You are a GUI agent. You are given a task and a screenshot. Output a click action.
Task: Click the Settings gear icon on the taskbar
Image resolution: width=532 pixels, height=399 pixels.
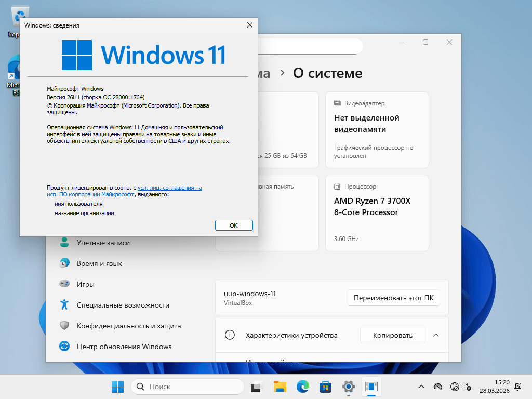click(x=348, y=387)
